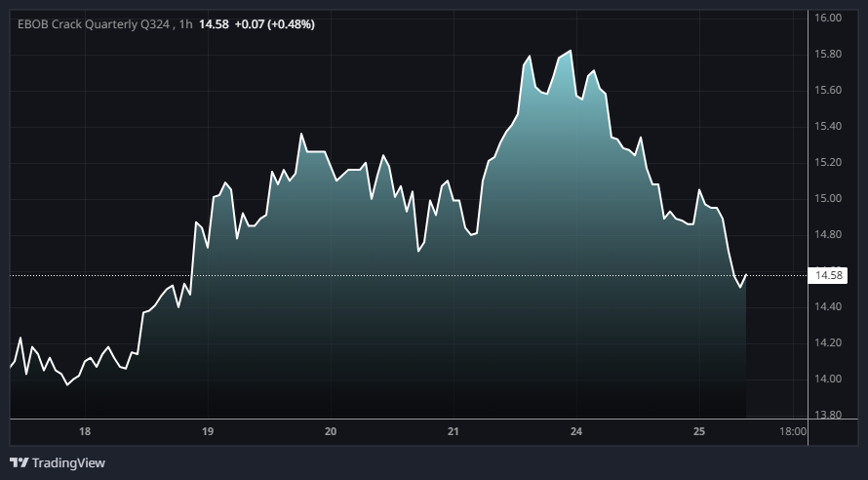Click the bold 14.58 price in header

pyautogui.click(x=214, y=23)
